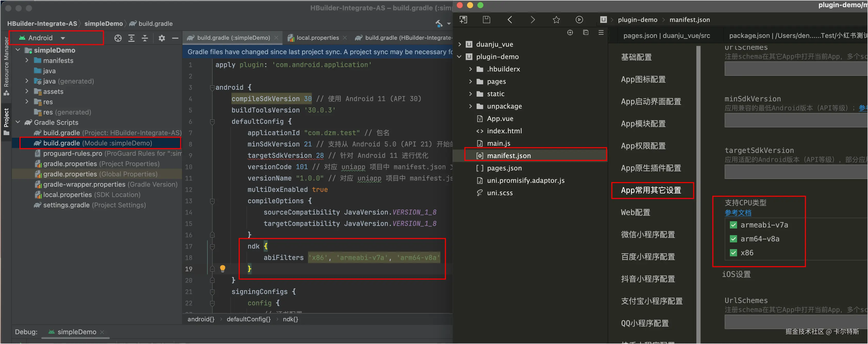Open manifest.json in file tree
Screen dimensions: 868x344
tap(508, 155)
